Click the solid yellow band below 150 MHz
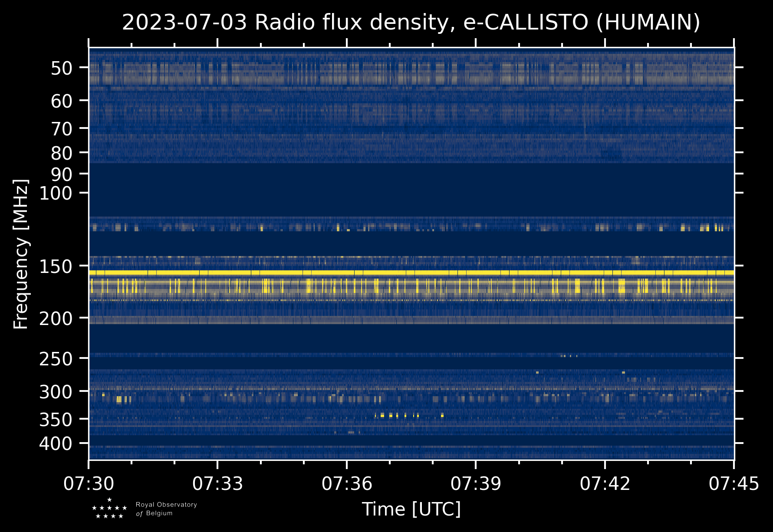Image resolution: width=773 pixels, height=532 pixels. pos(411,273)
